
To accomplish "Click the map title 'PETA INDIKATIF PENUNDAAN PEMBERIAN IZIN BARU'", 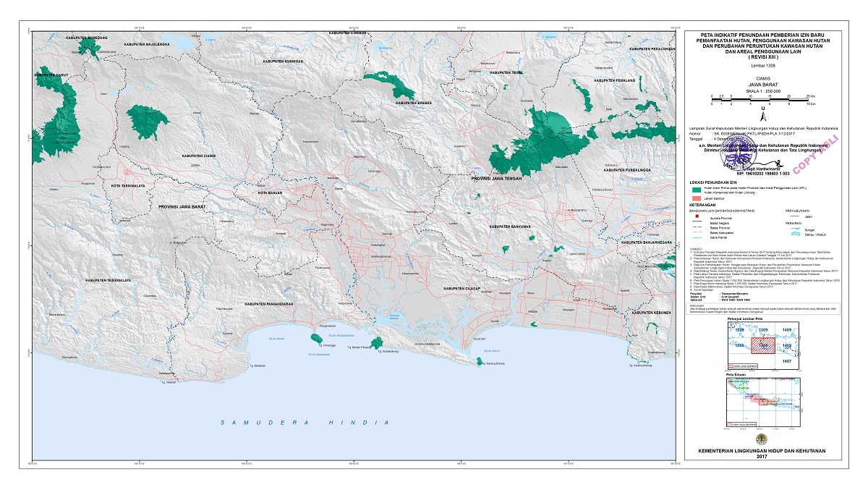I will pos(762,35).
